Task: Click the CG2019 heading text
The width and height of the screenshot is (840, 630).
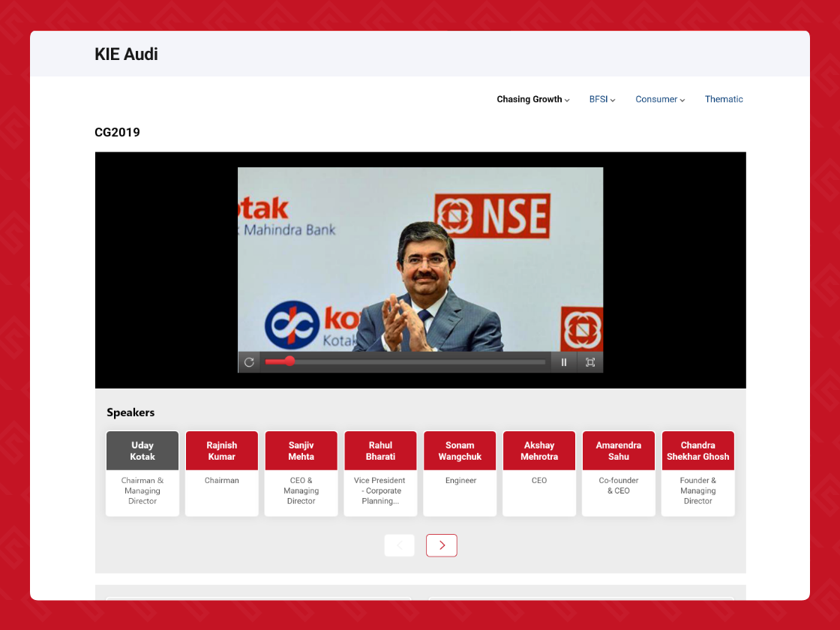Action: tap(117, 132)
